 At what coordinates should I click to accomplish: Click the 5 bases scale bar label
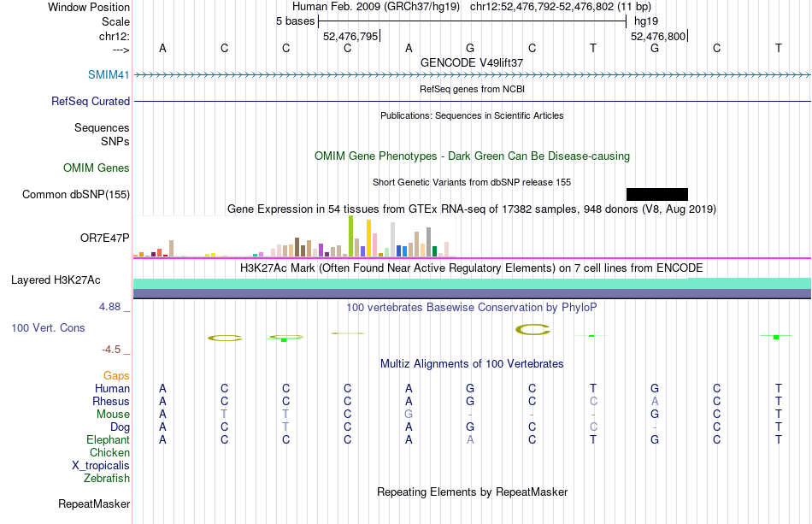(x=295, y=21)
